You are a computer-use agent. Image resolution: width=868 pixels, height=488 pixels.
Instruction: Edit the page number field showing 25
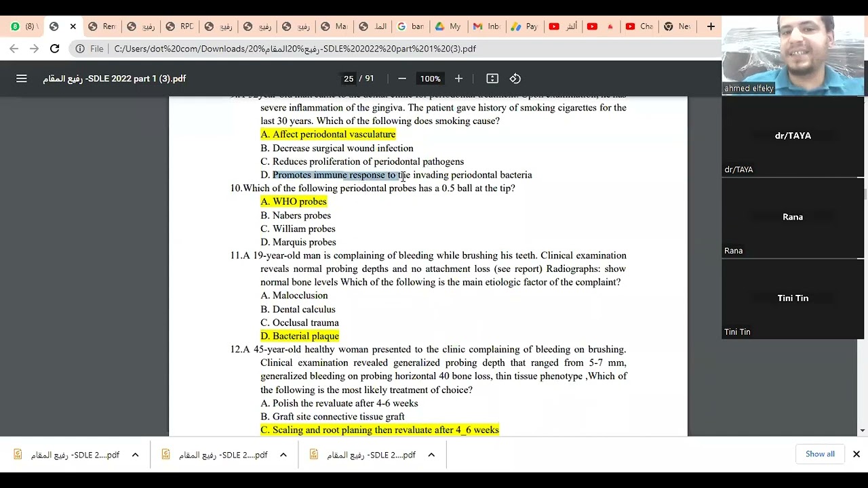349,79
